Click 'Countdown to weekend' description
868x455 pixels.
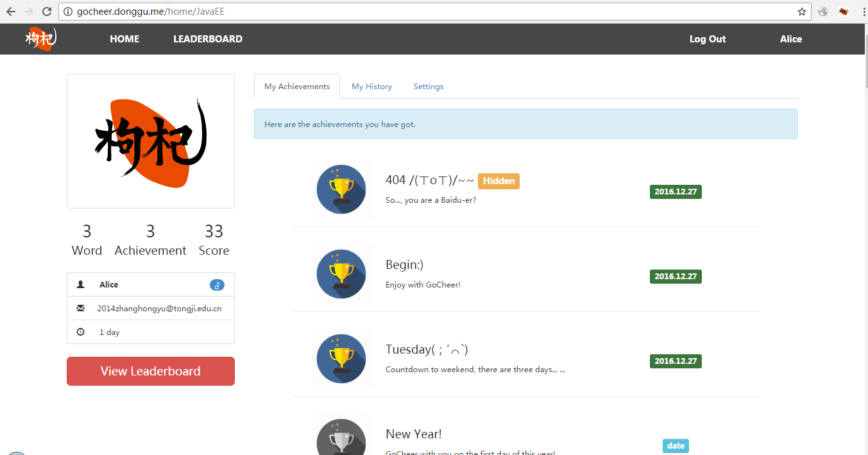[475, 370]
